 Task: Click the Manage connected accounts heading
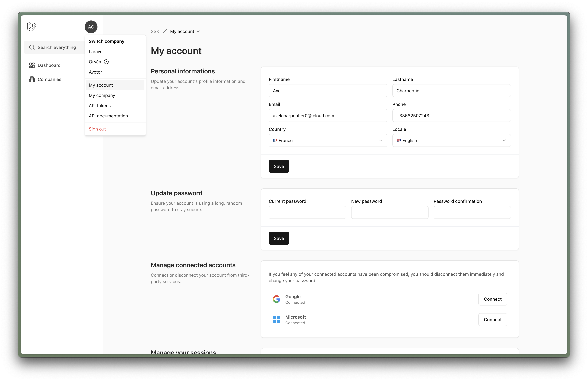(x=193, y=265)
